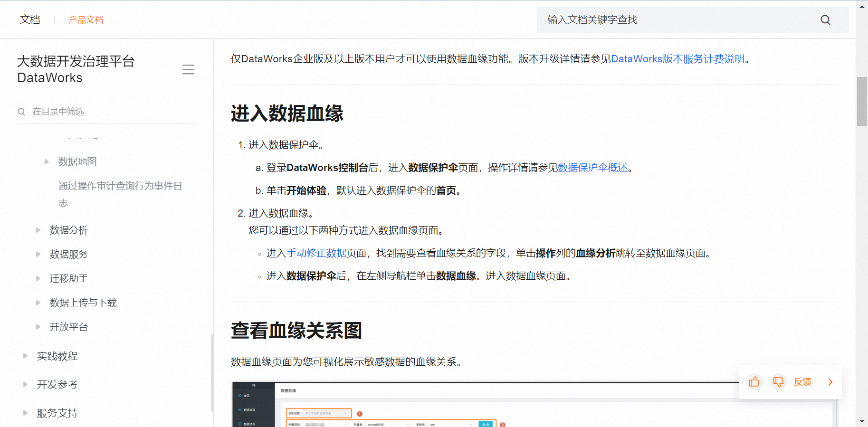The height and width of the screenshot is (427, 868).
Task: Expand the 开发参考 tree node
Action: [25, 384]
